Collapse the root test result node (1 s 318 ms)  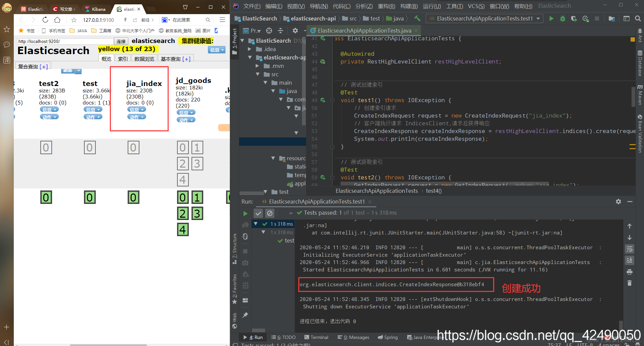coord(256,224)
